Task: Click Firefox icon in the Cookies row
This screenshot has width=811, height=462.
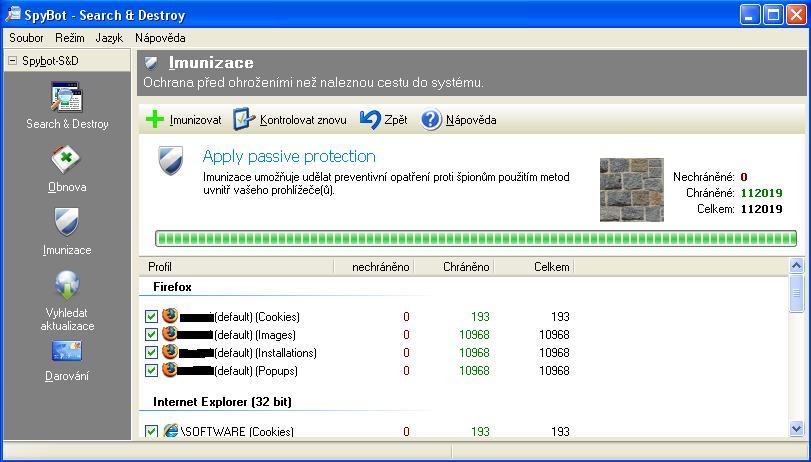Action: click(170, 316)
